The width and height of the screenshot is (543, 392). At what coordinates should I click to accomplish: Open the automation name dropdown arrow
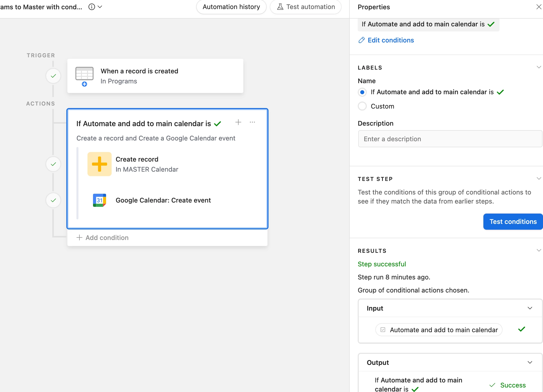100,7
